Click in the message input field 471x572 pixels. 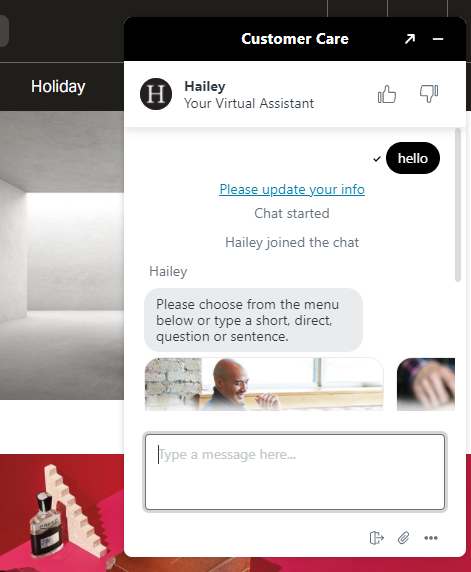pos(295,472)
